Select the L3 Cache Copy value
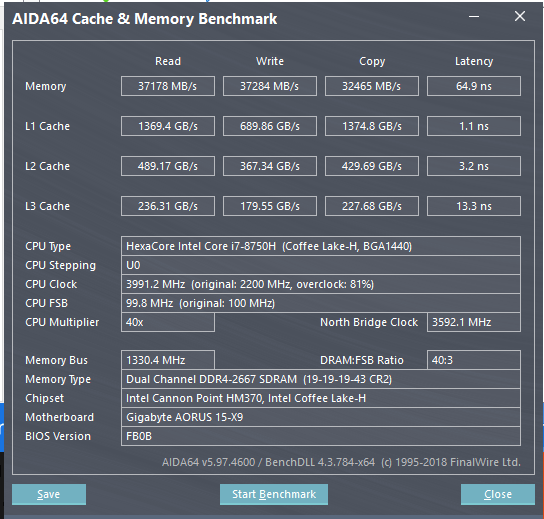 pyautogui.click(x=372, y=206)
